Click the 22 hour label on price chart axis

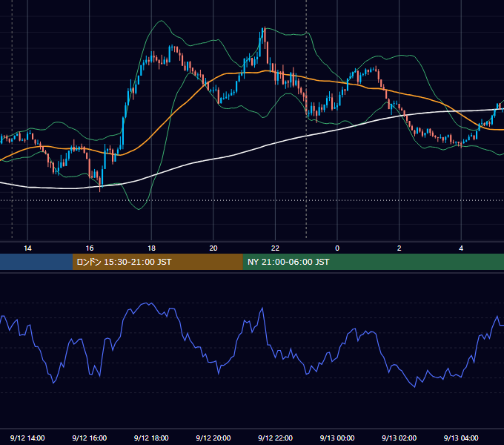(275, 248)
